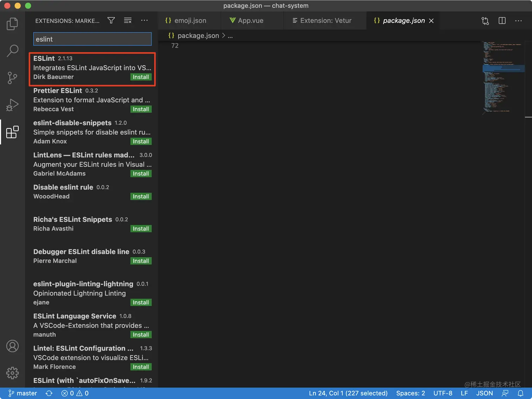Viewport: 532px width, 399px height.
Task: Install Debugger ESLint disable line extension
Action: coord(141,261)
